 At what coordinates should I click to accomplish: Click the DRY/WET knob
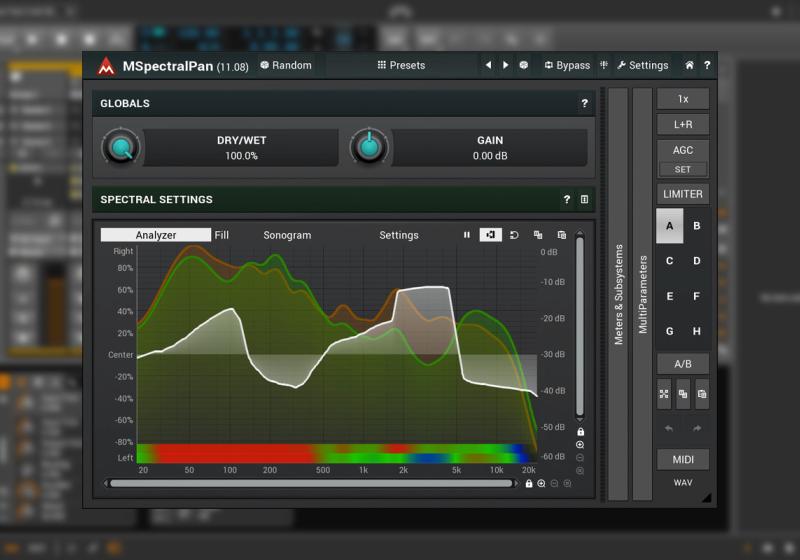(x=121, y=148)
